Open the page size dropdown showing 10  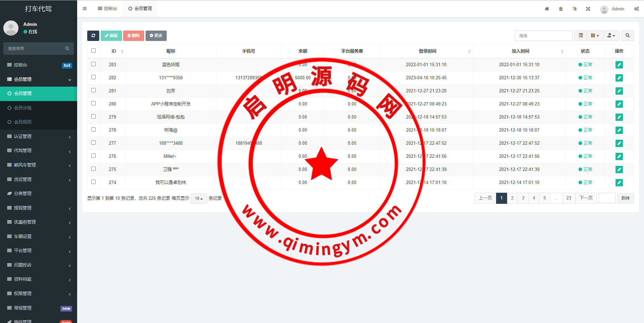click(x=199, y=198)
